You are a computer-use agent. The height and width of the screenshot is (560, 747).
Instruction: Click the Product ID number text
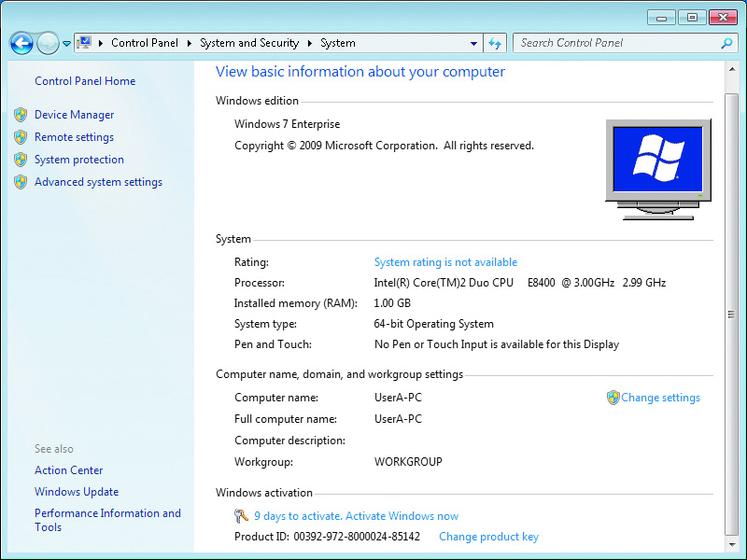pyautogui.click(x=357, y=537)
